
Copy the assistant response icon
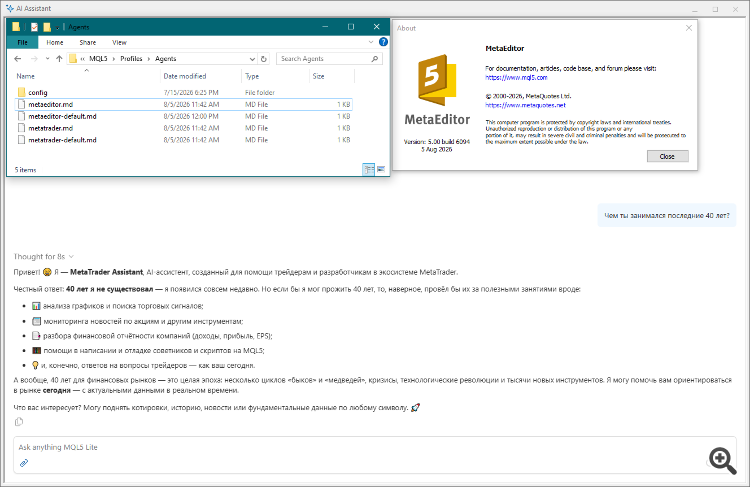[19, 421]
